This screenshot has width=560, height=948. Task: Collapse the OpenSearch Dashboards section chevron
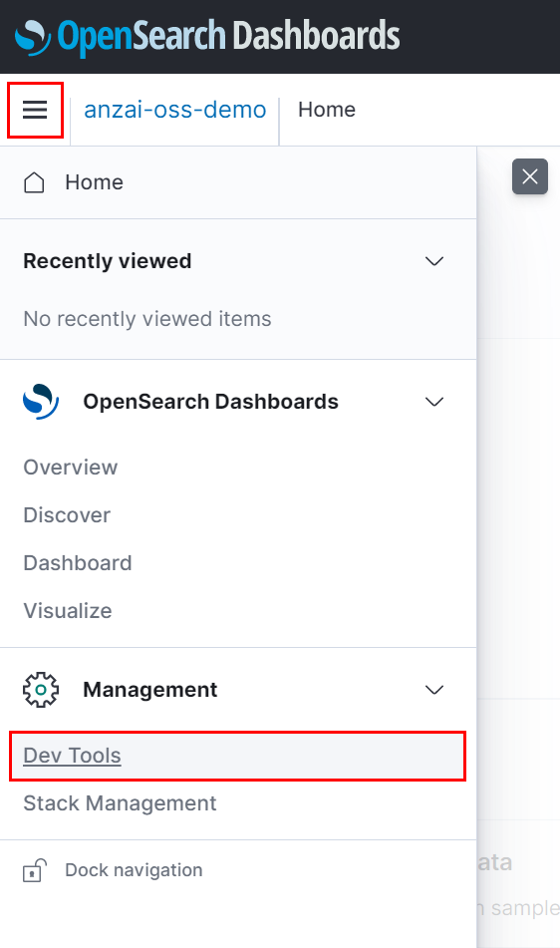pos(434,402)
